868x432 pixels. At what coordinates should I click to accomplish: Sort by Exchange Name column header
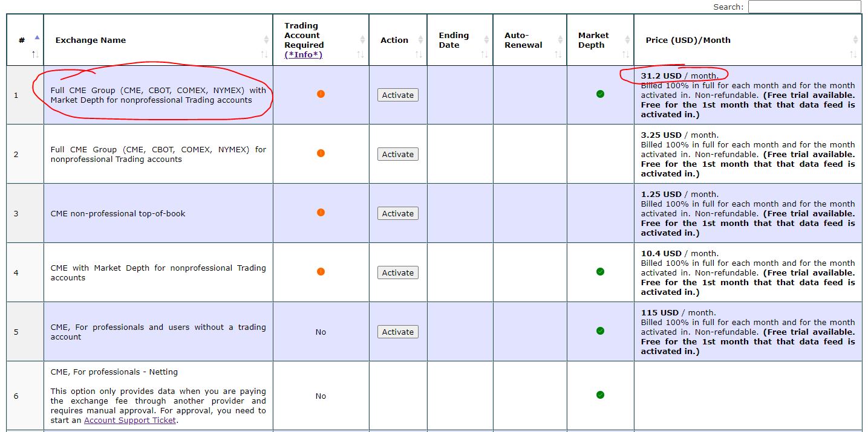pyautogui.click(x=158, y=40)
